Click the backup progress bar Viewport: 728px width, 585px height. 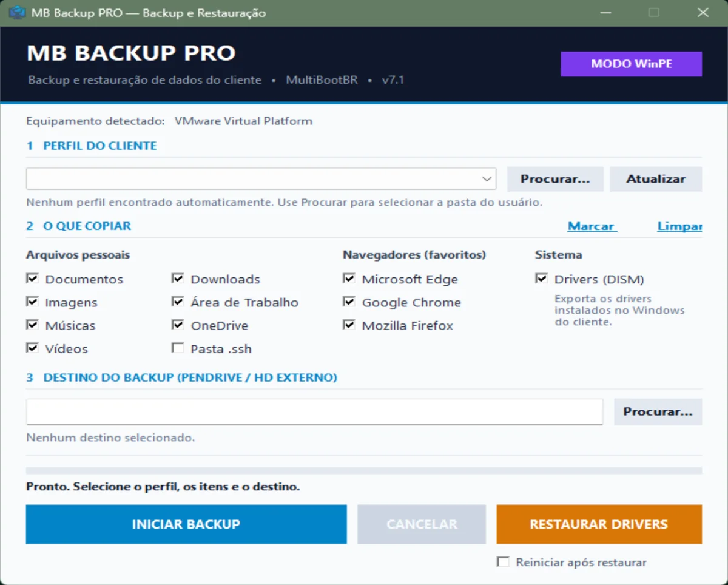(x=364, y=470)
